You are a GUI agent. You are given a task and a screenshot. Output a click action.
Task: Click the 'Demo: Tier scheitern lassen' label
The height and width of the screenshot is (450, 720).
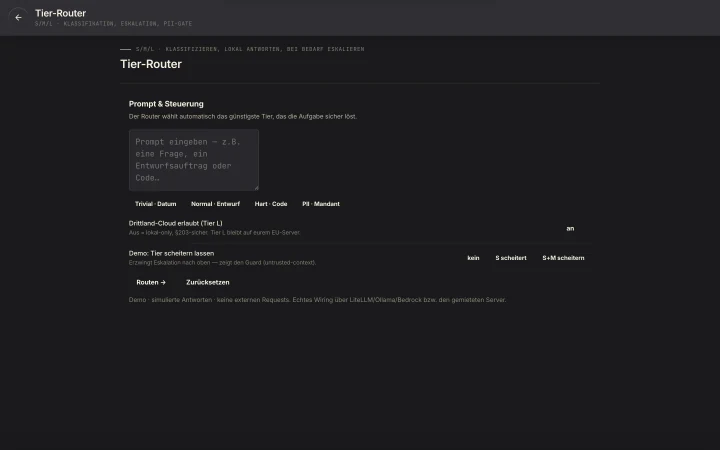pyautogui.click(x=171, y=253)
